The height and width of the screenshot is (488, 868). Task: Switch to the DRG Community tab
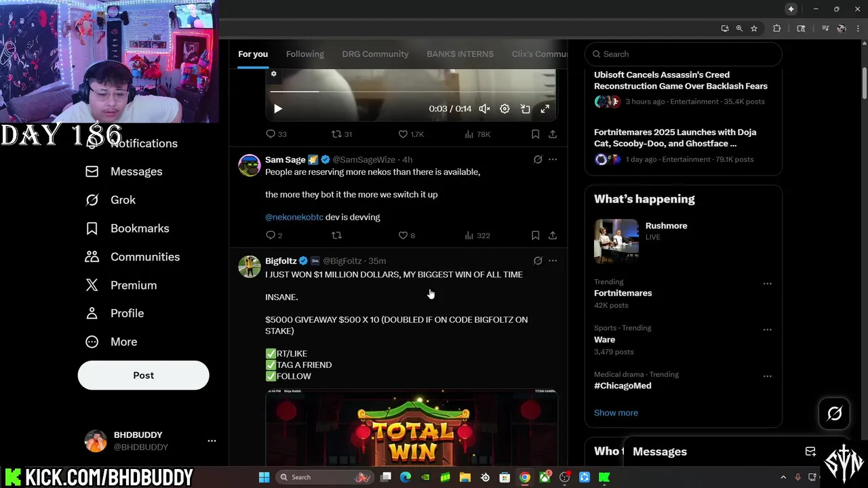375,54
